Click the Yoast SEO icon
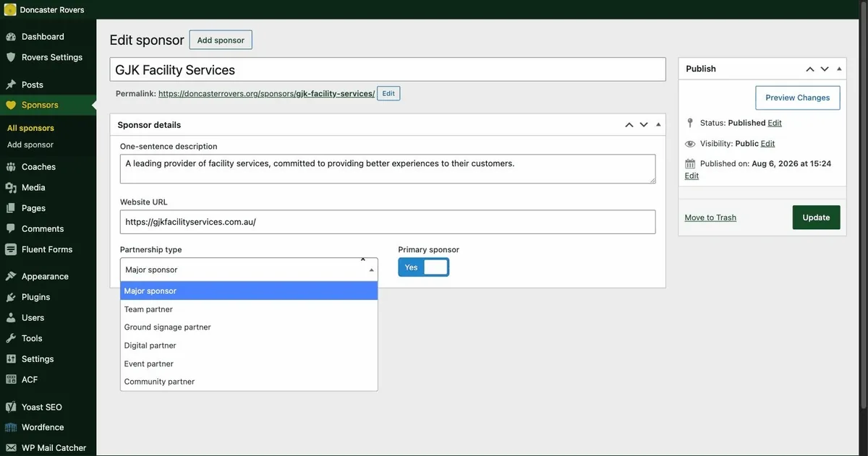The image size is (868, 456). tap(11, 407)
